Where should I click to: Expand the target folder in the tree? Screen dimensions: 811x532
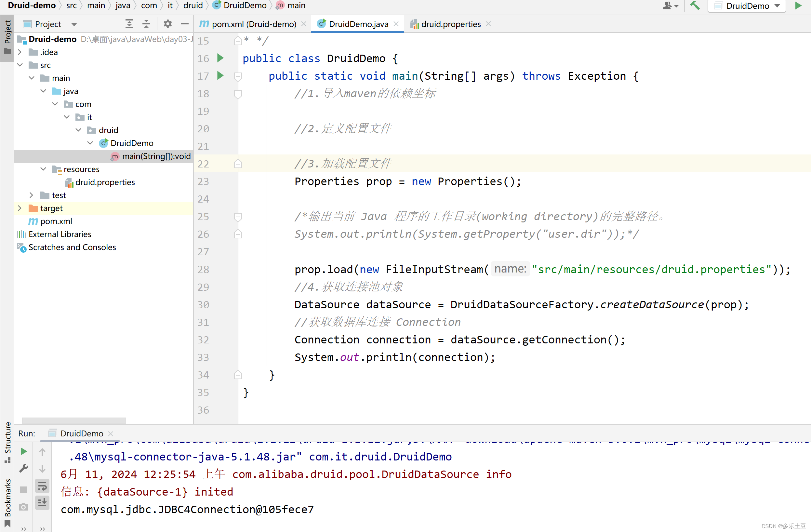[20, 208]
